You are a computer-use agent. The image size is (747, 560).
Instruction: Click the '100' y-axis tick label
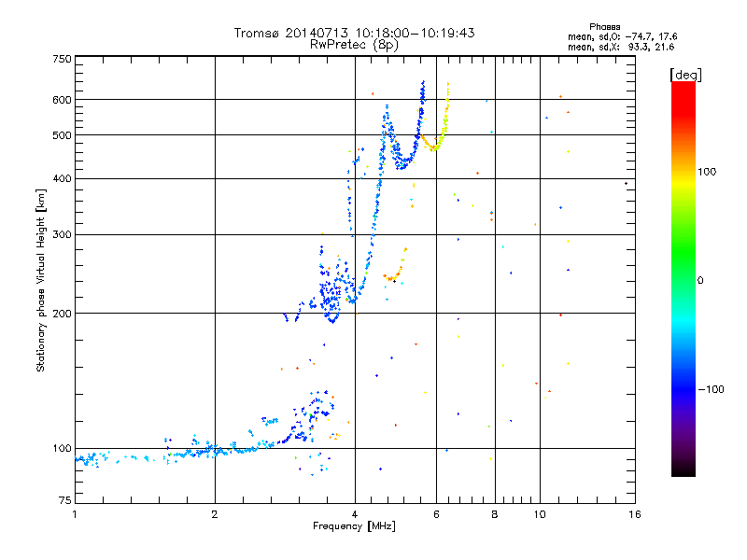click(x=62, y=448)
